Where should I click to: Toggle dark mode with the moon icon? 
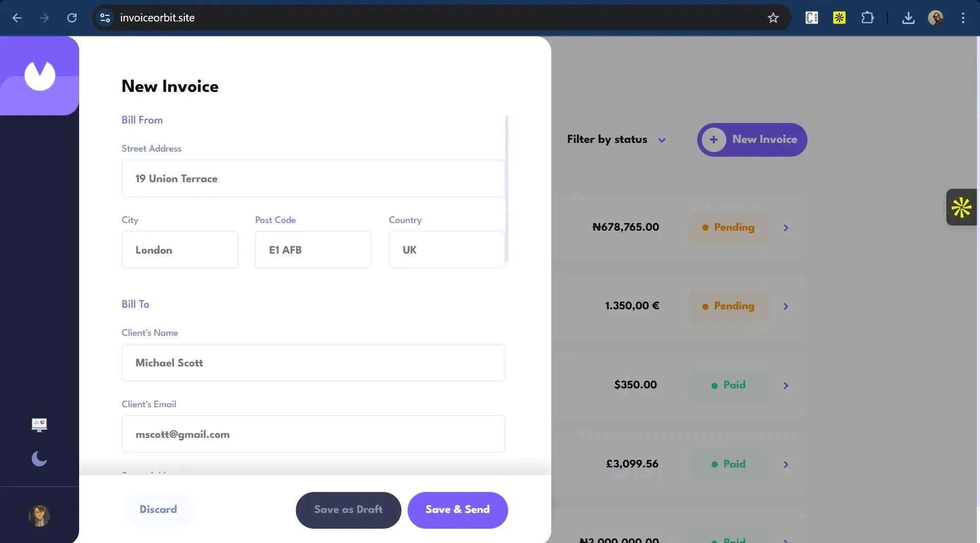(x=39, y=459)
